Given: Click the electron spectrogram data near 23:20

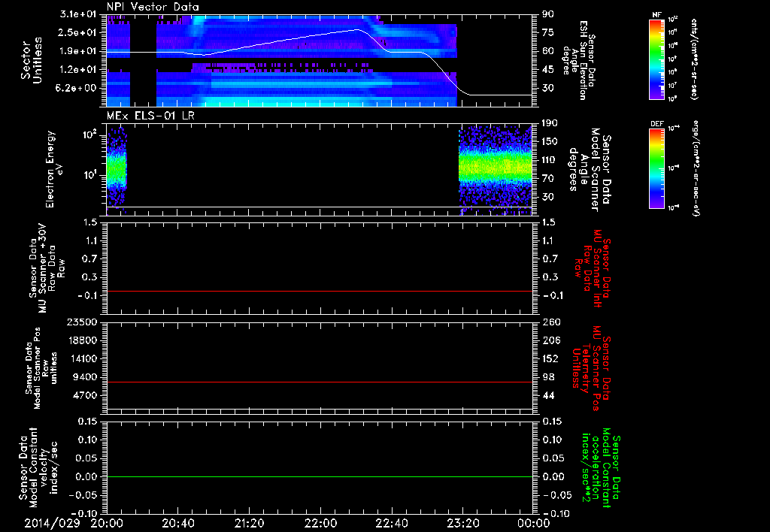Looking at the screenshot, I should 495,171.
